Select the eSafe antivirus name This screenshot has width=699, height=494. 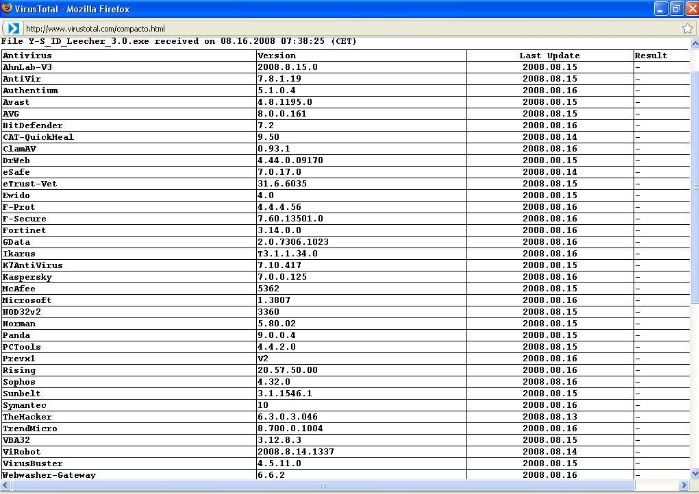(16, 172)
